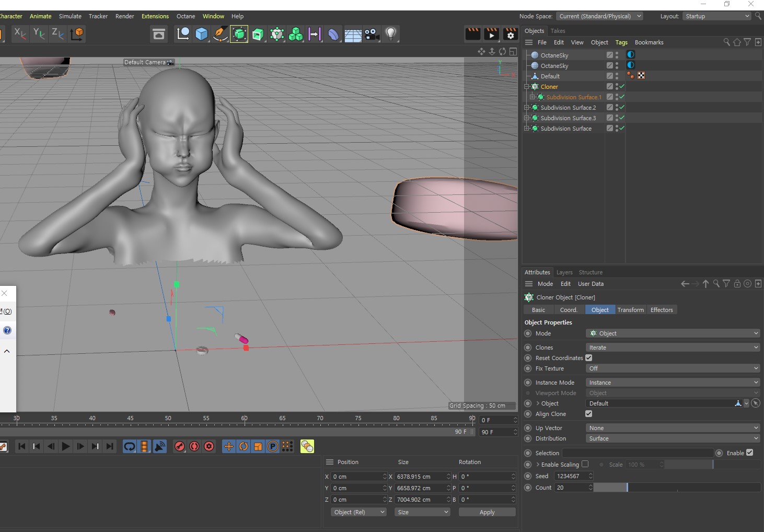Click the highlighted Subdivision Surface generator icon
This screenshot has width=764, height=532.
239,34
